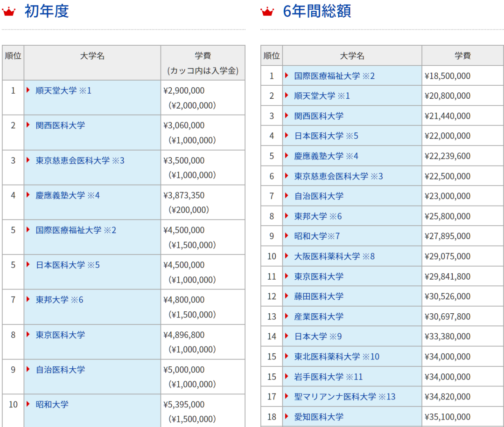Click the red crown beside 初年度
Image resolution: width=504 pixels, height=427 pixels.
pos(9,12)
